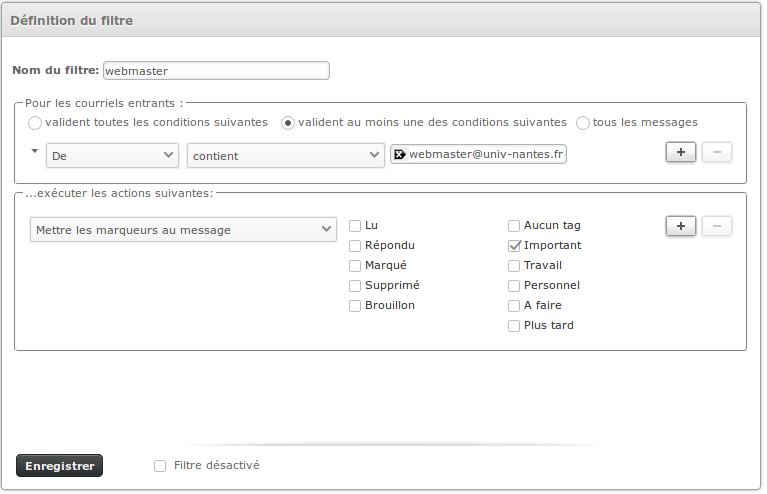Click the icon inside the webmaster address field
The image size is (767, 494).
pos(399,155)
